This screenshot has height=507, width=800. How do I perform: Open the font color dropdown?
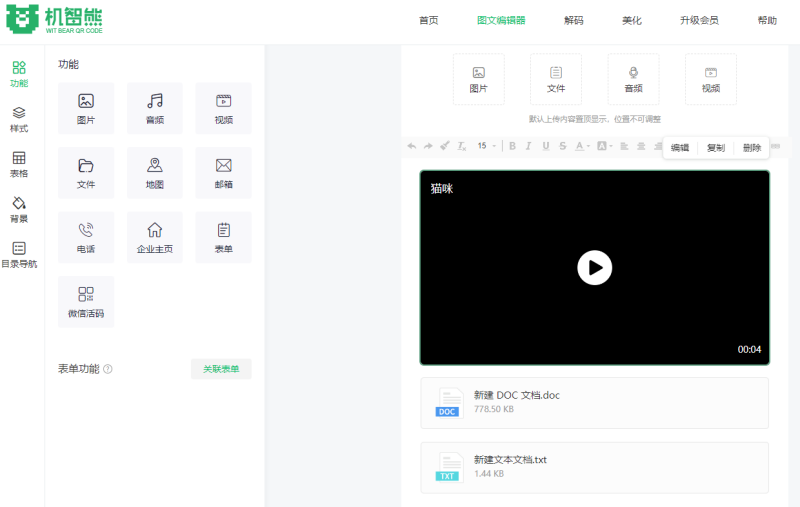click(x=582, y=146)
